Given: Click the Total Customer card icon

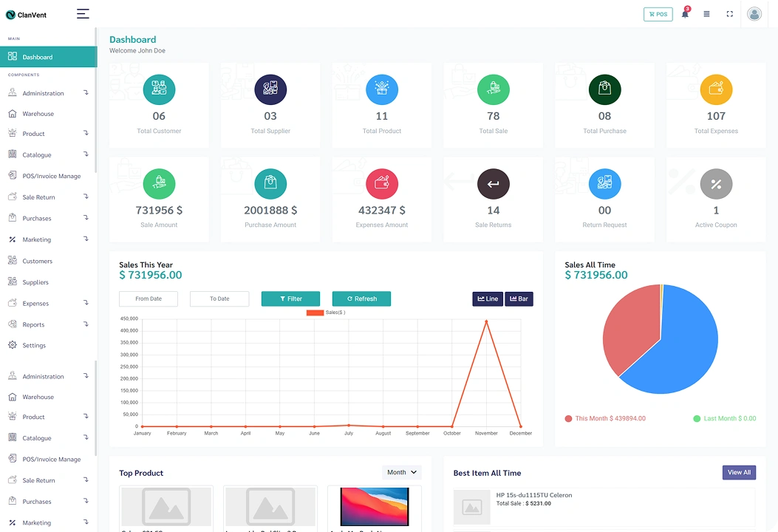Looking at the screenshot, I should (x=159, y=89).
